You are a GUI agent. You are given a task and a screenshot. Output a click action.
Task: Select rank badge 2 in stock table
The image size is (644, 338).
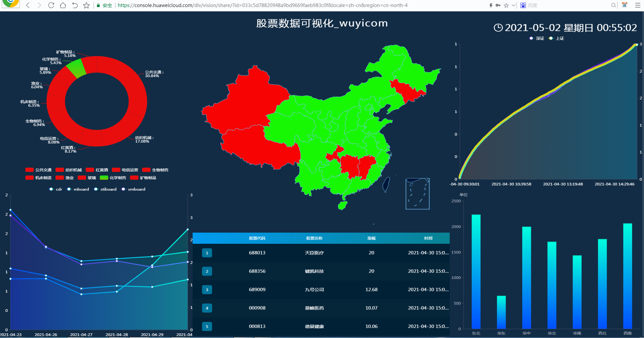207,271
